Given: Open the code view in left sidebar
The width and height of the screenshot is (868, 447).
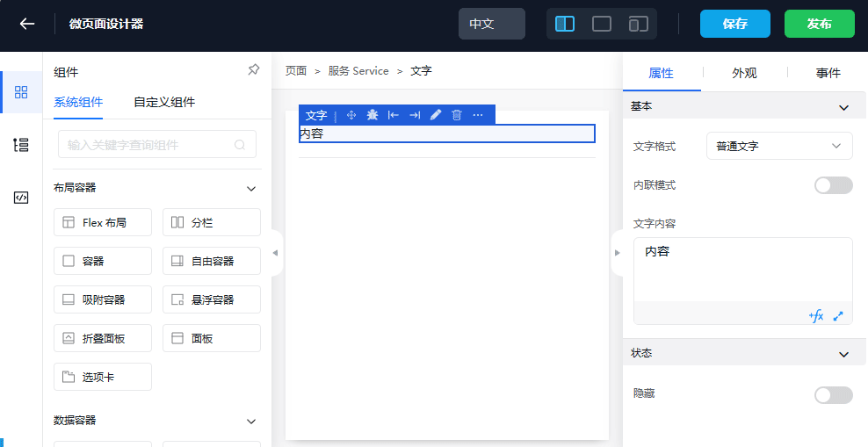Looking at the screenshot, I should pos(21,198).
